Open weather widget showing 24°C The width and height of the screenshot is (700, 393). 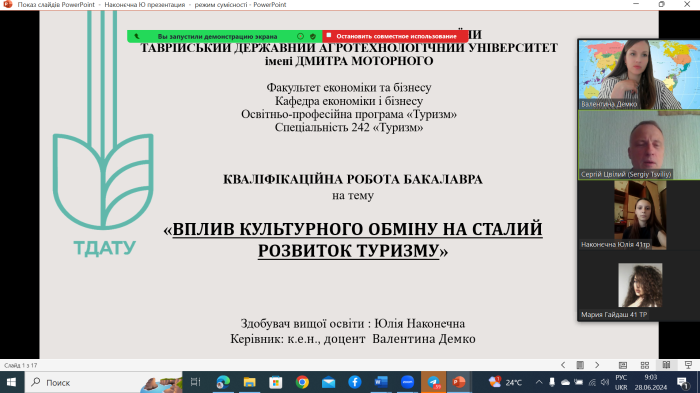[x=505, y=382]
